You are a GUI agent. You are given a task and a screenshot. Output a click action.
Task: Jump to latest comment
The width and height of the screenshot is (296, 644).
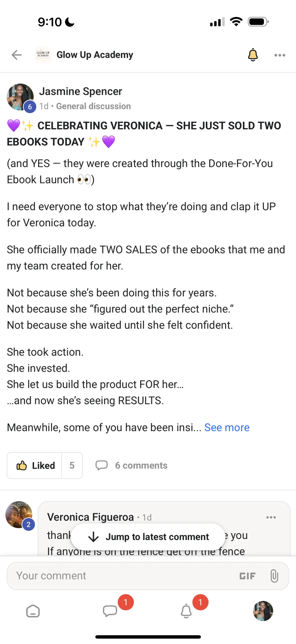pos(148,537)
